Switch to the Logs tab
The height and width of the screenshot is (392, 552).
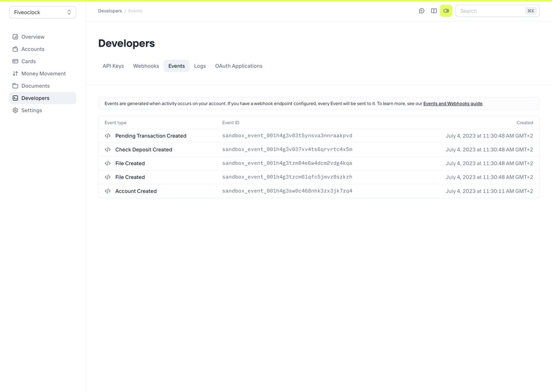(x=200, y=66)
